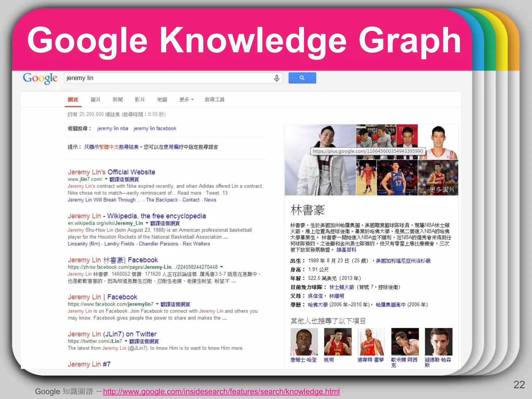Open Jeremy Lin Will Break Through sitelink
532x399 pixels.
click(105, 200)
